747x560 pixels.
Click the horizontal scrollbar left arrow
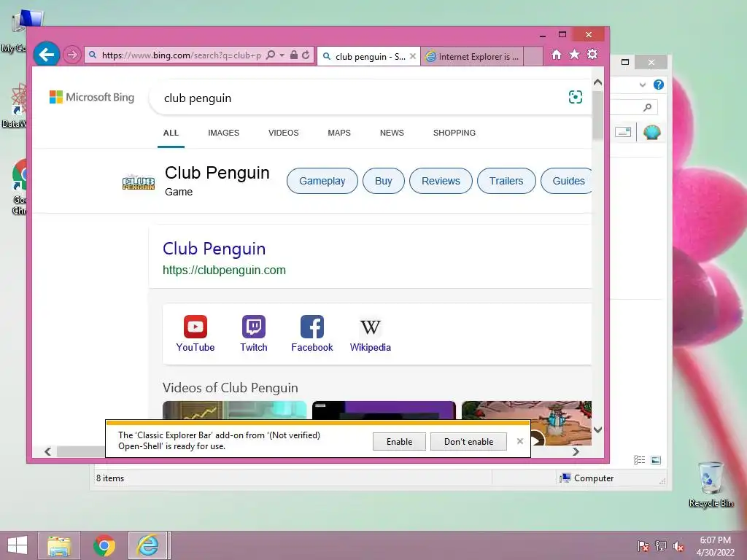(47, 451)
